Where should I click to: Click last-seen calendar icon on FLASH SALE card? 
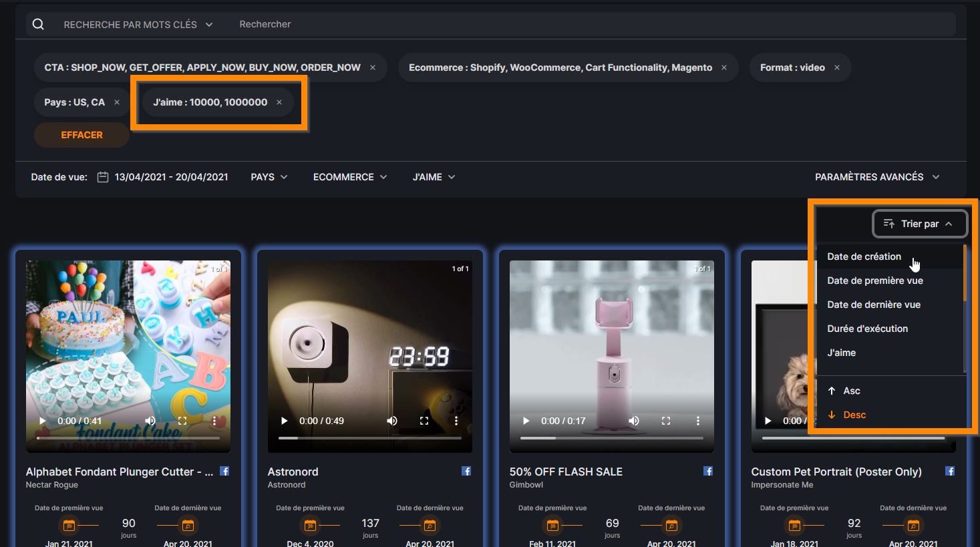[x=671, y=526]
